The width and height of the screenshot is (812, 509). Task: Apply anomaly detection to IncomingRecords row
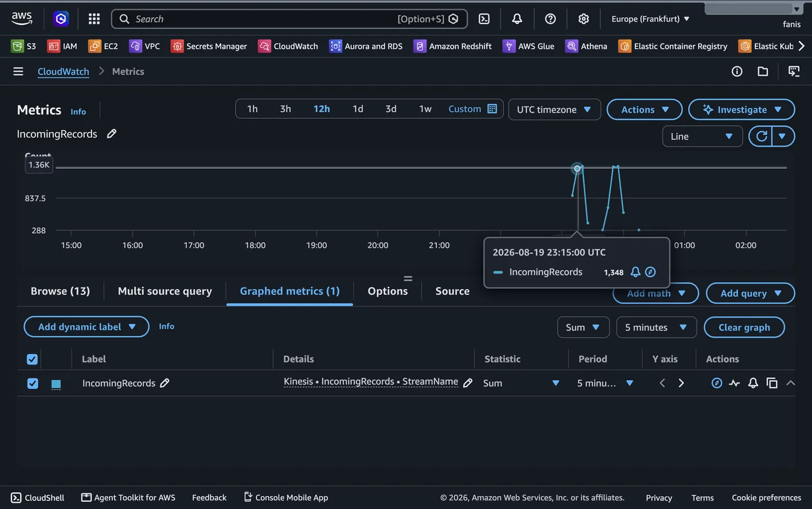(x=735, y=383)
